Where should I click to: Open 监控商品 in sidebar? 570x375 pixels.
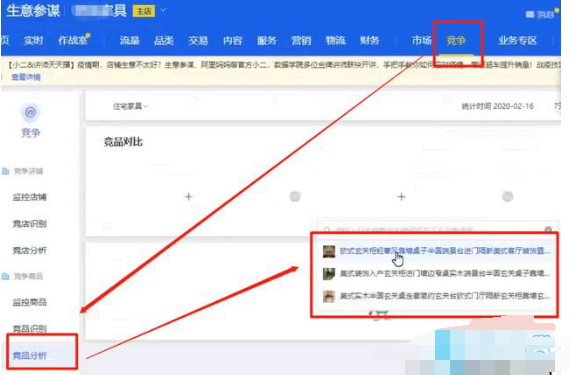click(x=29, y=302)
